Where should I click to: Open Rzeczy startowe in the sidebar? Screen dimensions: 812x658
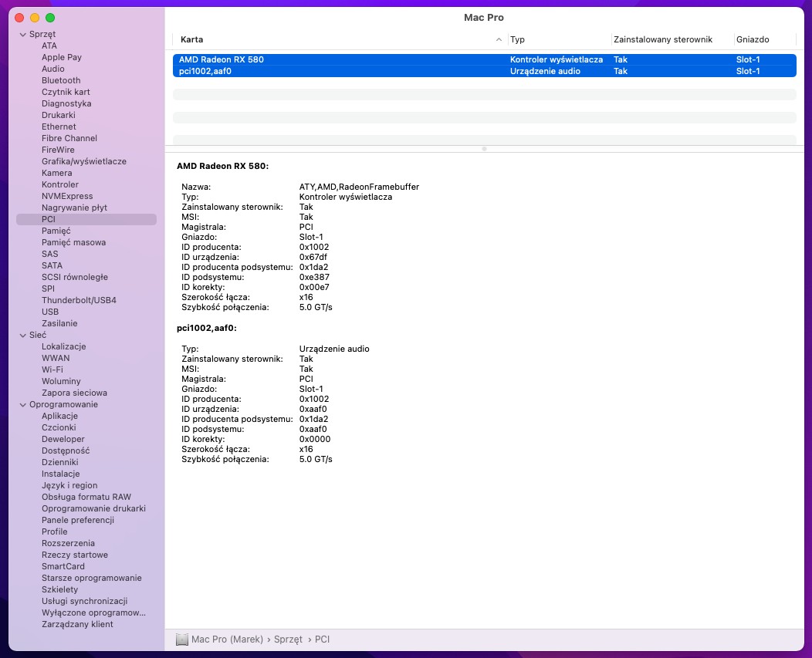point(75,555)
